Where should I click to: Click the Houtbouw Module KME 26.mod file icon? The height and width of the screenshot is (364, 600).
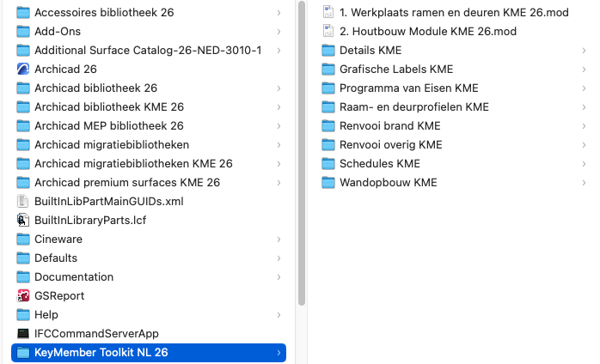(x=328, y=32)
